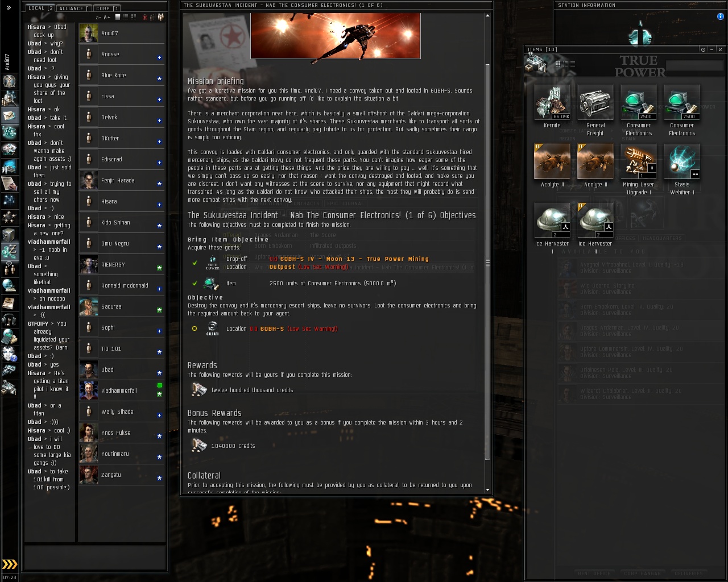Image resolution: width=728 pixels, height=582 pixels.
Task: Switch to the Alliance chat tab
Action: [73, 8]
